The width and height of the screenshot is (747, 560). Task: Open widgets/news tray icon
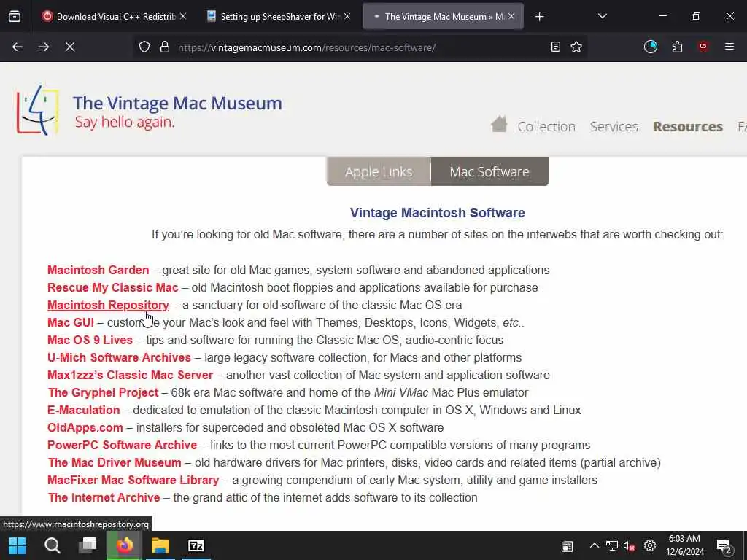(567, 546)
